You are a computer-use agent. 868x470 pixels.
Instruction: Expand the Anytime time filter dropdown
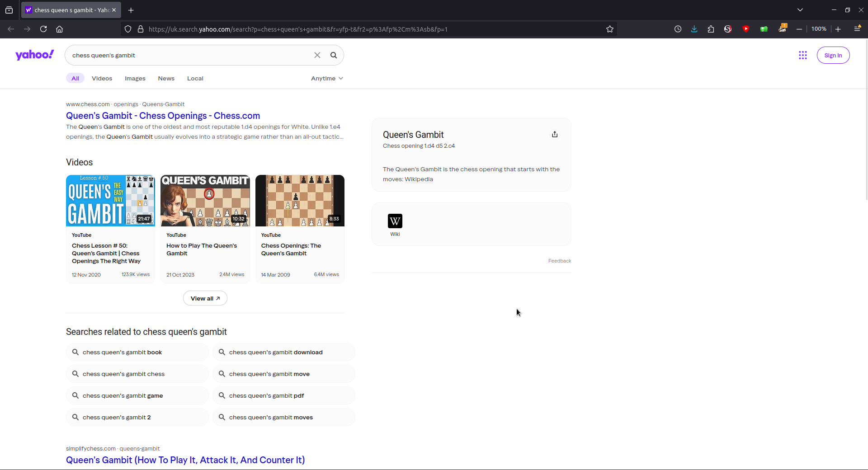(x=327, y=78)
